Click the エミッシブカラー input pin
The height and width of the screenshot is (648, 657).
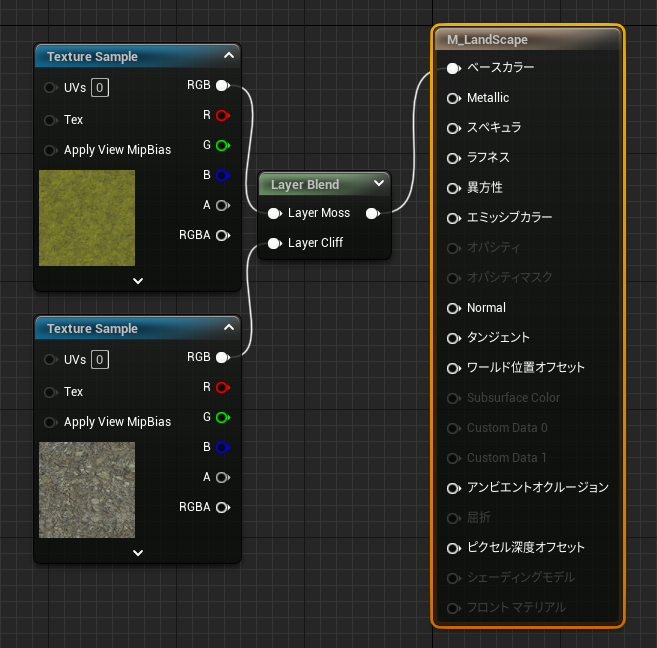coord(453,218)
